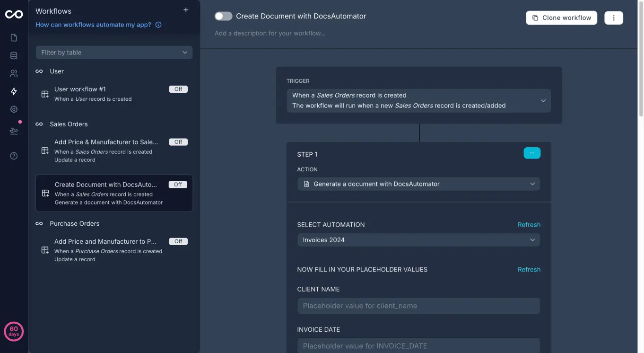Click the Clone workflow button
This screenshot has height=353, width=644.
tap(561, 18)
